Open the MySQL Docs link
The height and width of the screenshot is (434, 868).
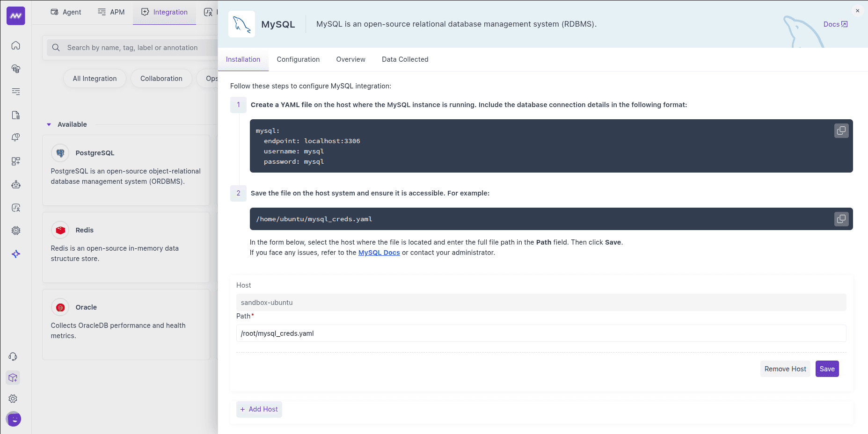(x=379, y=253)
